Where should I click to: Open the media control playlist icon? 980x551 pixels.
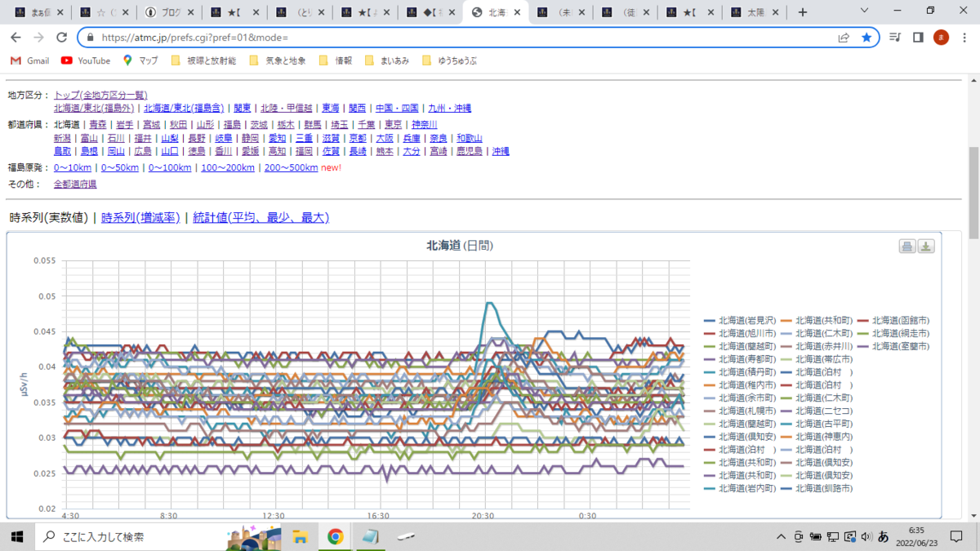pos(896,38)
